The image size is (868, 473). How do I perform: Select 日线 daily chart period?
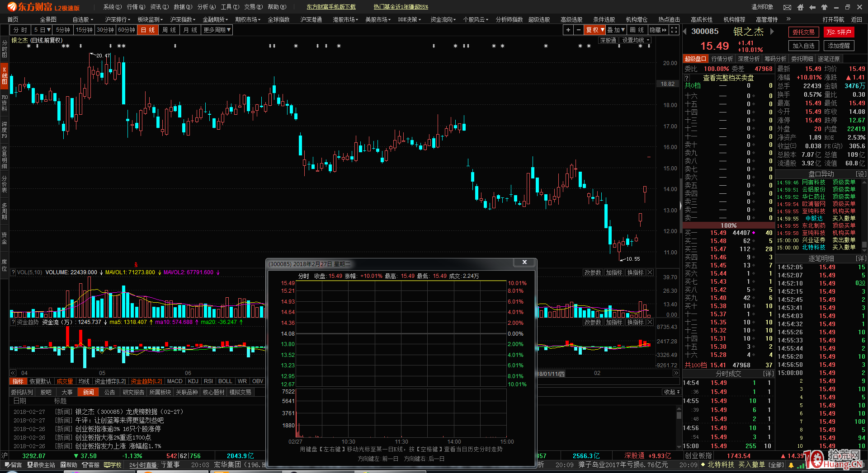pos(148,30)
